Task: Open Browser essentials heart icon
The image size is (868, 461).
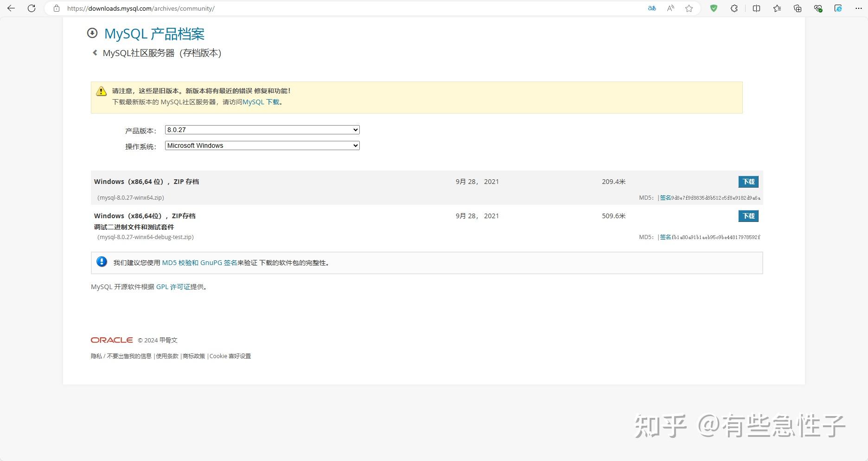Action: [x=818, y=8]
